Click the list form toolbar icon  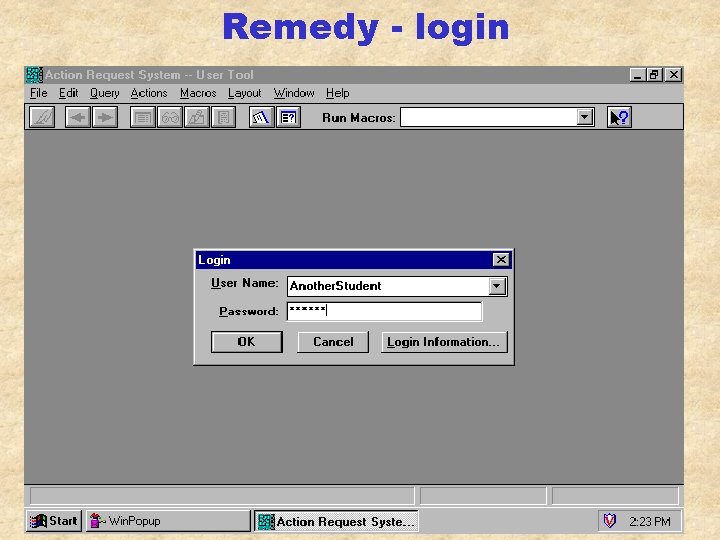pyautogui.click(x=142, y=117)
